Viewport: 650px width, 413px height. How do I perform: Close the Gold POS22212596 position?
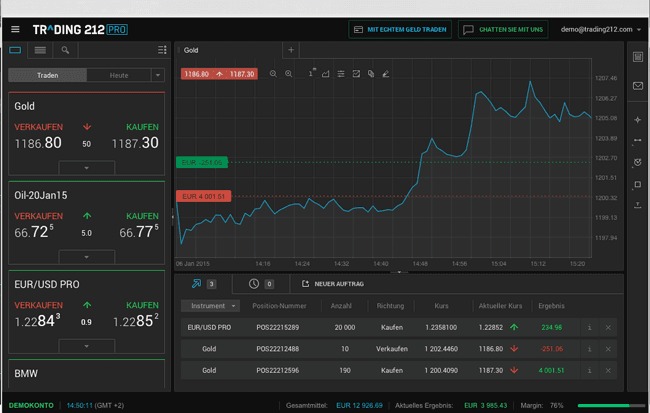coord(608,371)
